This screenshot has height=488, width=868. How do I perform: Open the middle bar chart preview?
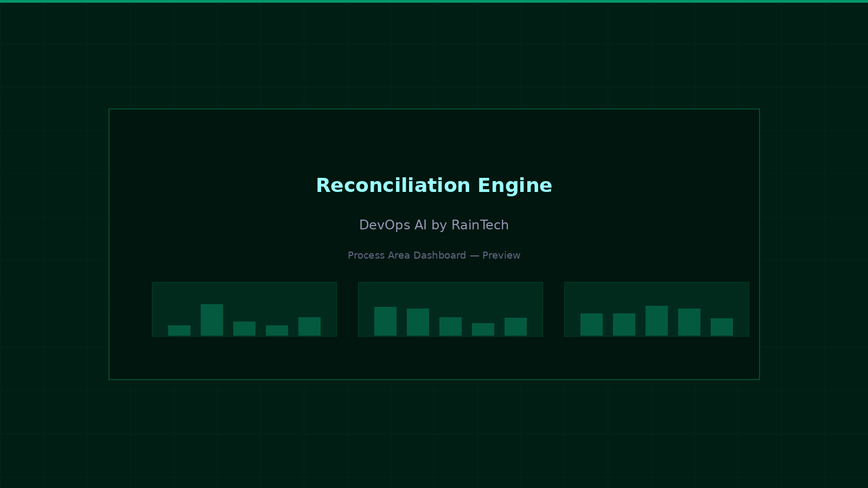(x=450, y=309)
